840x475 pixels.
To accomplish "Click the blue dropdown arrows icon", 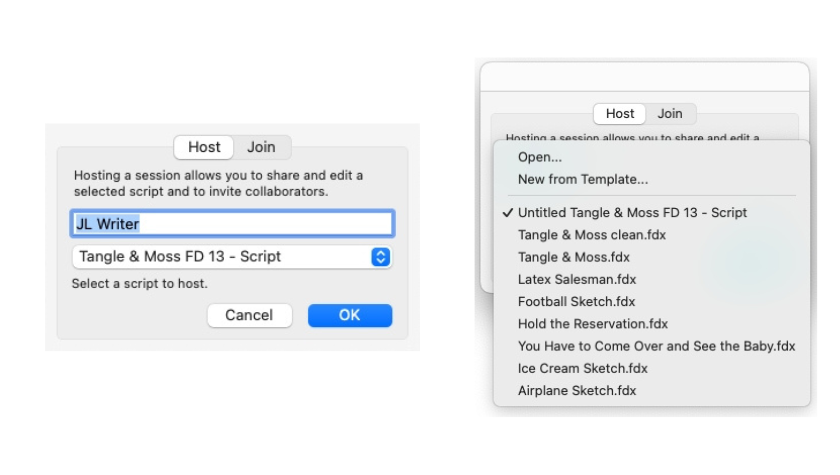I will [380, 257].
